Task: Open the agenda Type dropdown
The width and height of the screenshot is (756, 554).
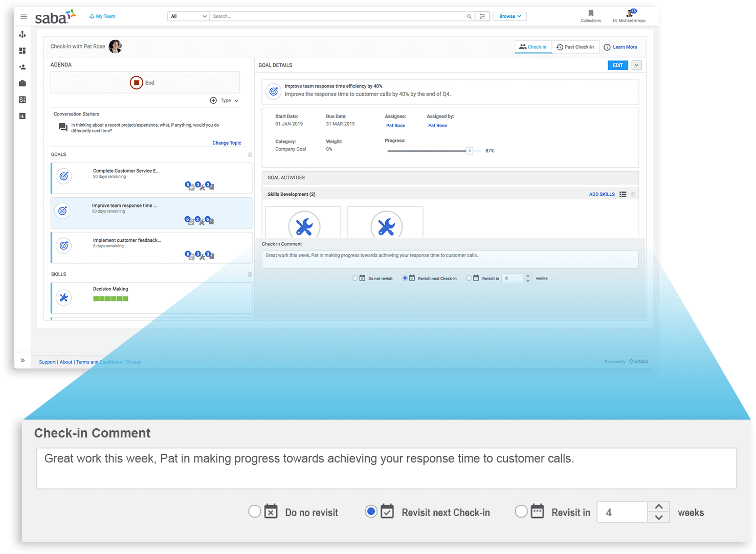Action: (229, 101)
